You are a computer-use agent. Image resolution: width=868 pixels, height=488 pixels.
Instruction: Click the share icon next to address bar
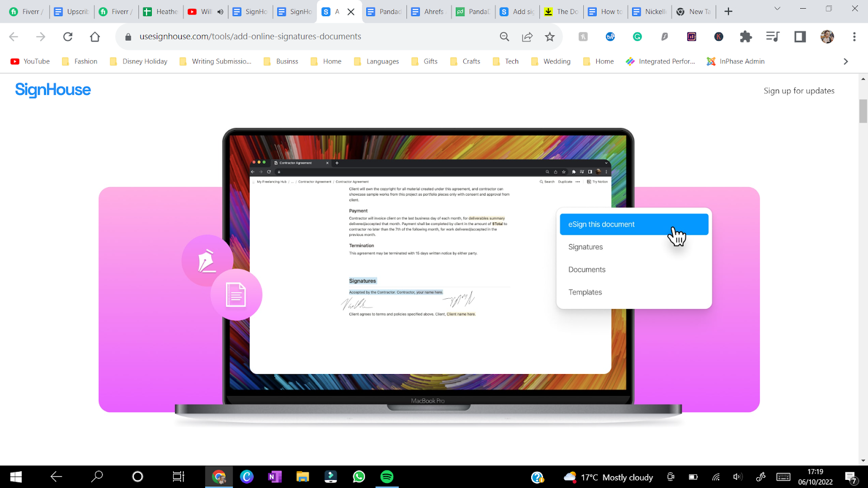527,36
